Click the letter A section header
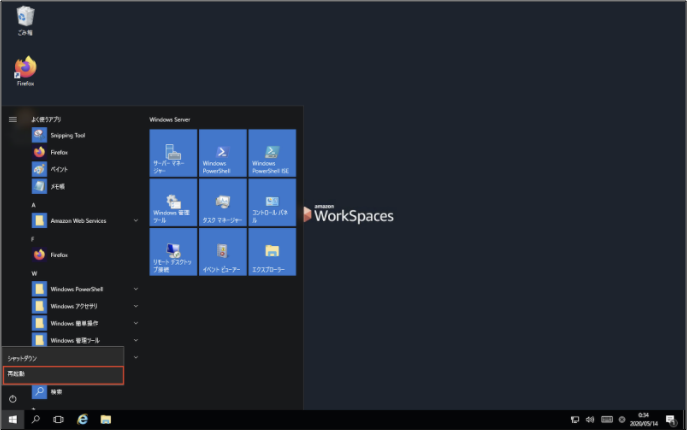 click(33, 205)
